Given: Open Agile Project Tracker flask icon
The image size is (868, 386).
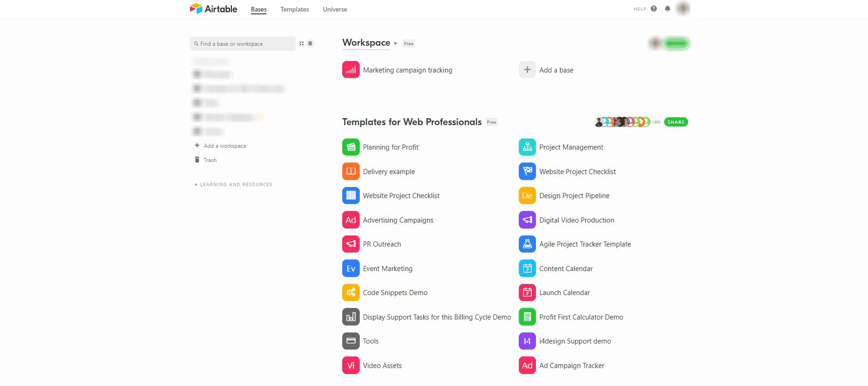Looking at the screenshot, I should click(x=527, y=244).
